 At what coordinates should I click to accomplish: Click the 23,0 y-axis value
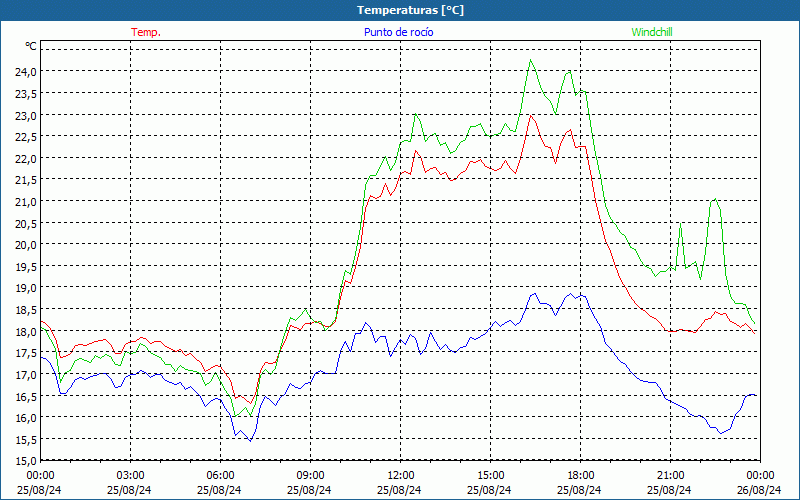(26, 115)
